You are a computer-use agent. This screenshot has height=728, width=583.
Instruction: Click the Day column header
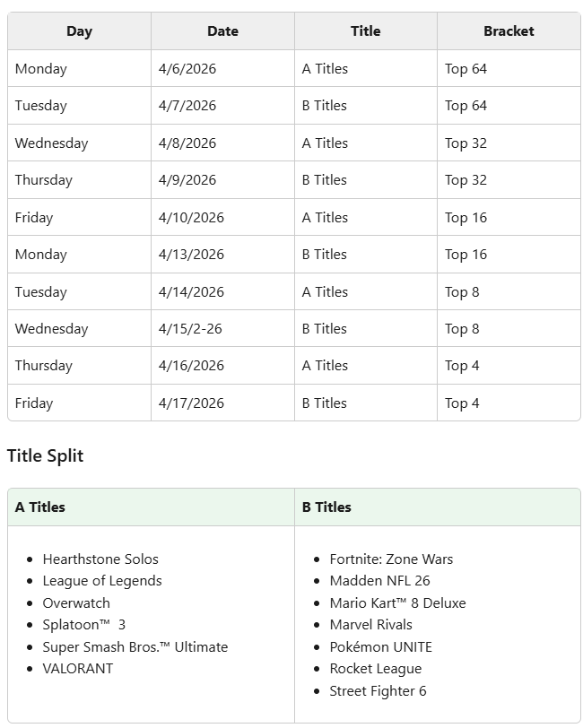(x=79, y=31)
